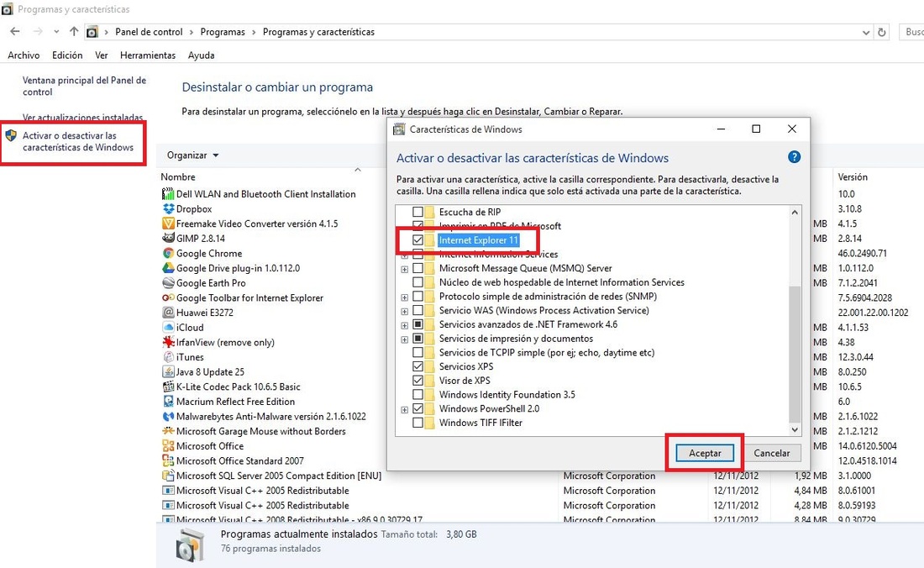Expand the Windows PowerShell 2.0 node
The width and height of the screenshot is (924, 568).
point(404,410)
